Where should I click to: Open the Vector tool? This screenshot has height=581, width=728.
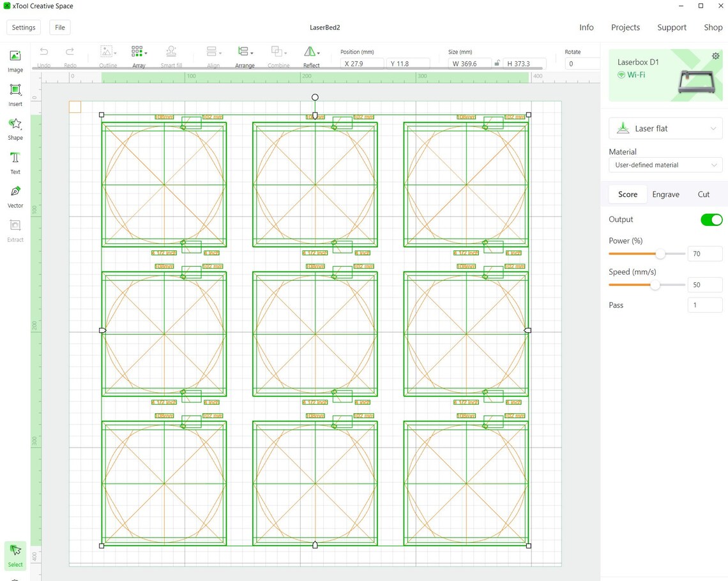[x=15, y=196]
